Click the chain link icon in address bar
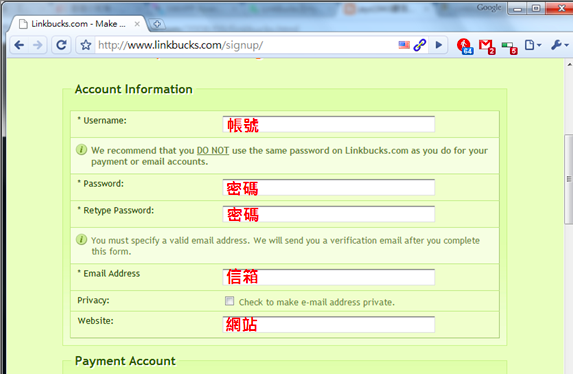This screenshot has height=374, width=573. (x=420, y=45)
